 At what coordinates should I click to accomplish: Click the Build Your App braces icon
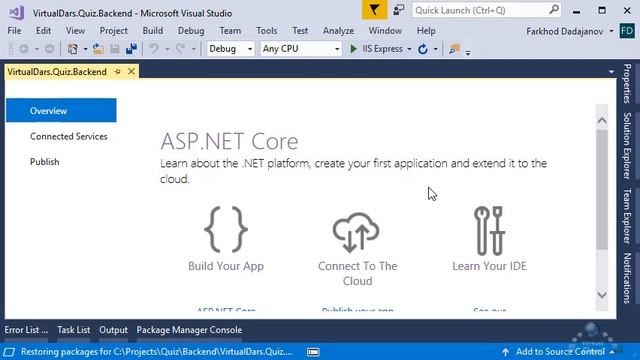click(x=226, y=229)
